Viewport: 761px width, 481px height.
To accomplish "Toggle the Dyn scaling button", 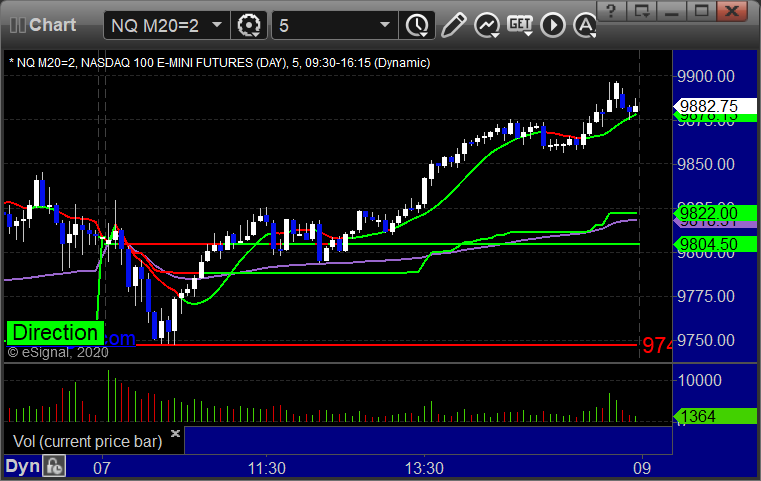I will 22,466.
